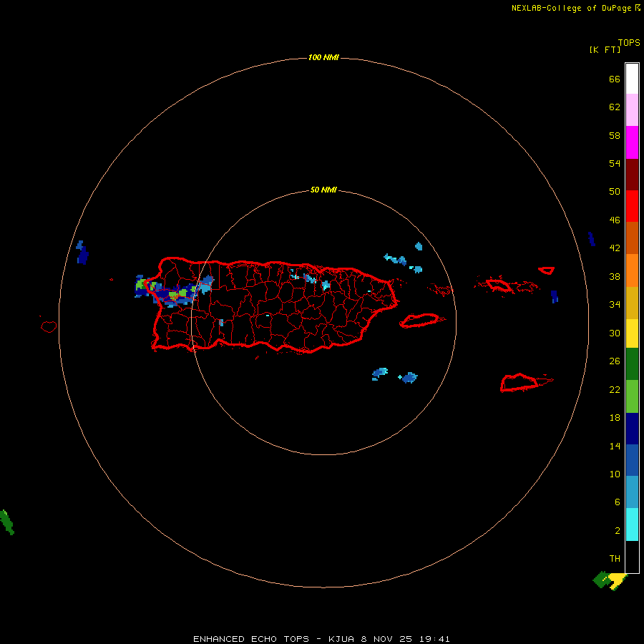Click the light green echo cell off western Puerto Rico
Image resolution: width=644 pixels, height=644 pixels.
click(x=142, y=284)
